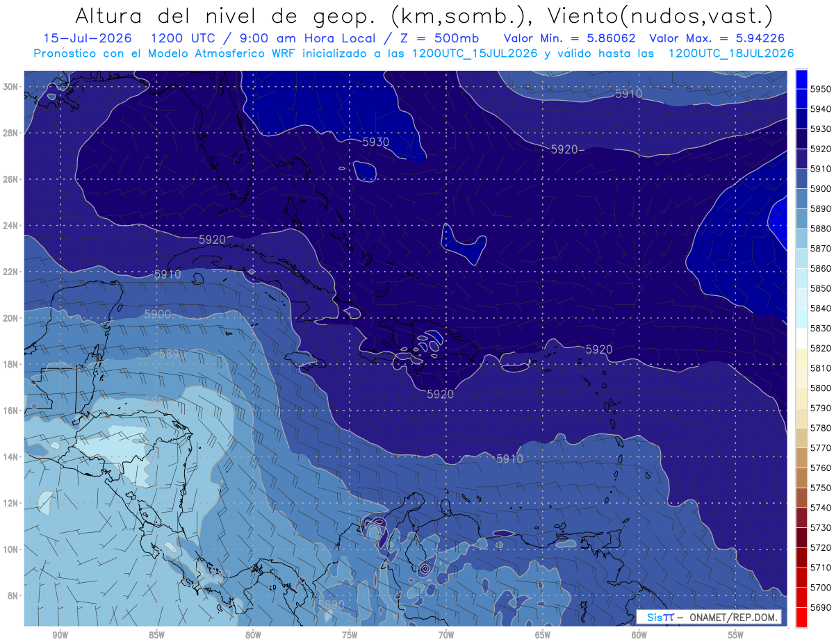
Task: Click the '20N' latitude axis label
Action: tap(10, 317)
